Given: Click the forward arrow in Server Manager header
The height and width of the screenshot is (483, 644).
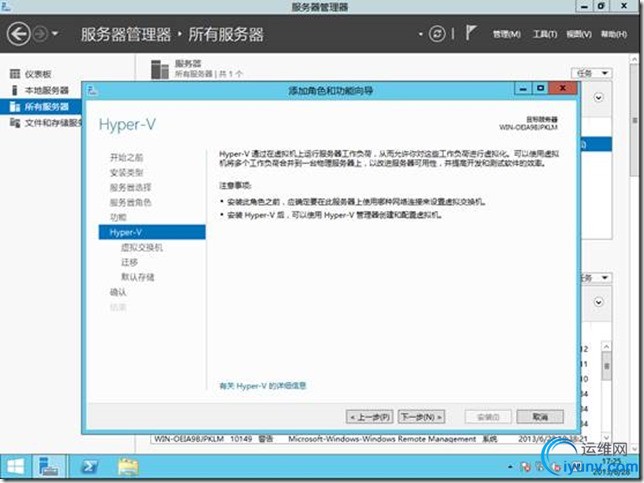Looking at the screenshot, I should click(41, 34).
